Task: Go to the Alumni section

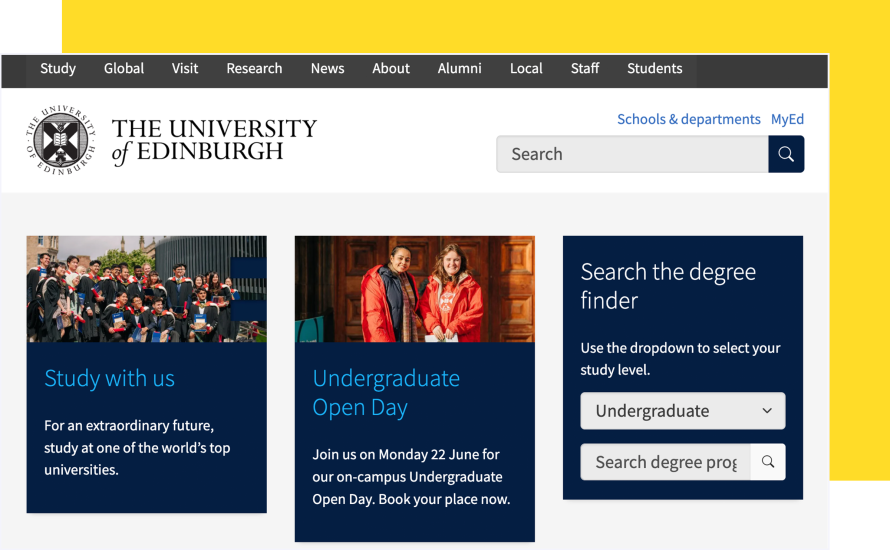Action: tap(460, 69)
